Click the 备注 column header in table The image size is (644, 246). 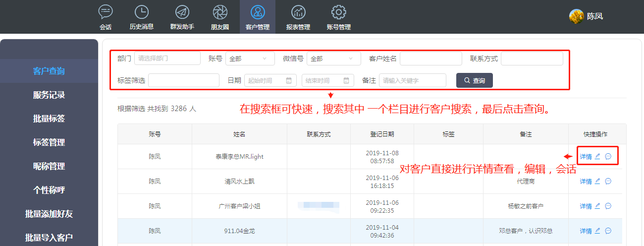(526, 134)
